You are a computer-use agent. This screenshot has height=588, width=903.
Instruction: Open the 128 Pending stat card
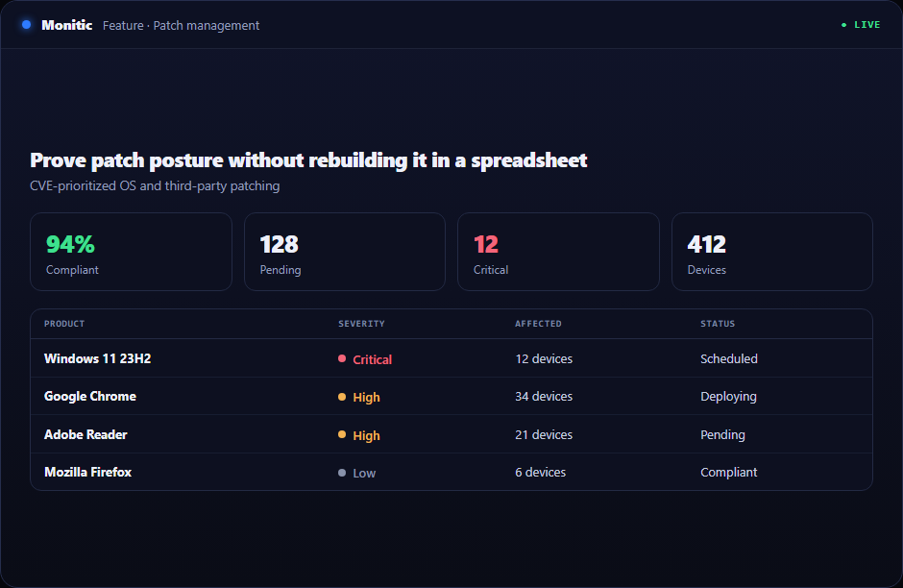coord(344,252)
